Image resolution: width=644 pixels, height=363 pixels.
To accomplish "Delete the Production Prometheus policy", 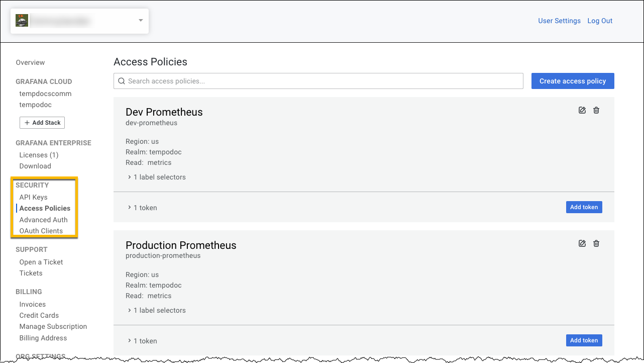I will click(x=596, y=243).
